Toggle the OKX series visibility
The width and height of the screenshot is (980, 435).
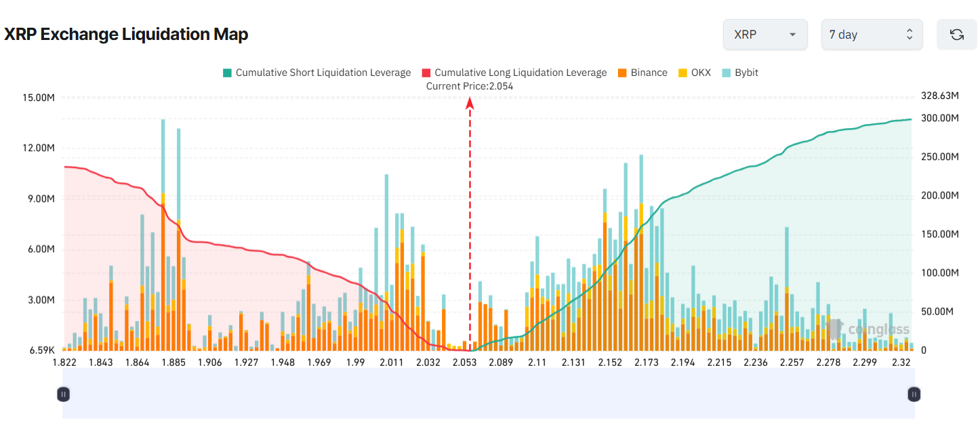(x=695, y=72)
